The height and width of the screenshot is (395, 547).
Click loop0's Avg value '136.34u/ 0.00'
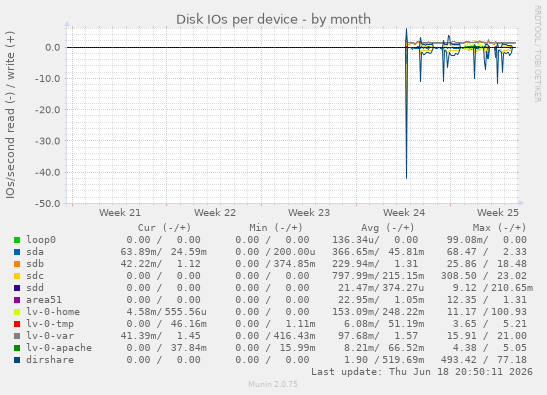[x=375, y=240]
